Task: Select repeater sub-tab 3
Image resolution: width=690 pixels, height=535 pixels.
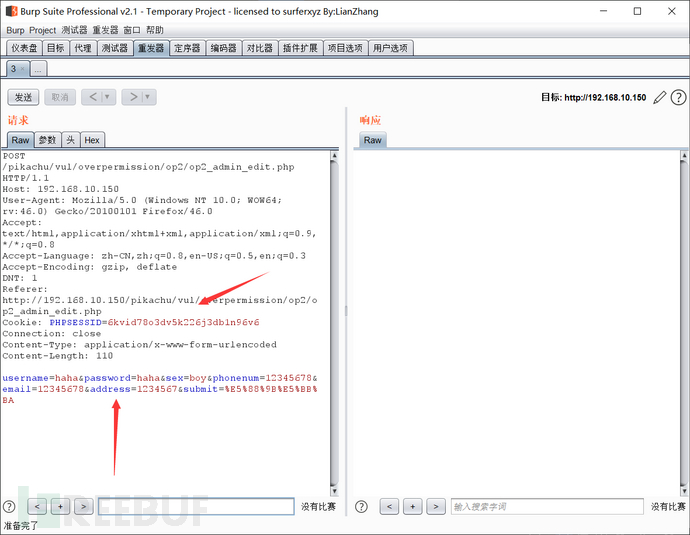Action: click(x=13, y=69)
